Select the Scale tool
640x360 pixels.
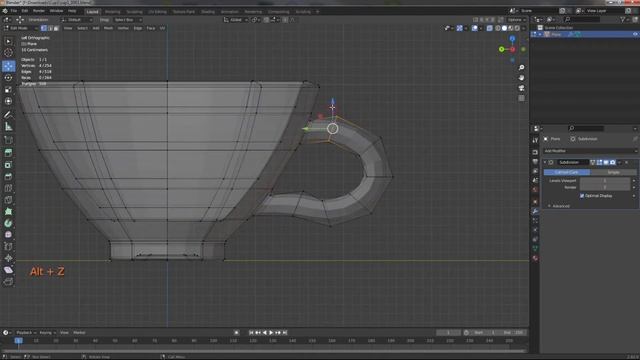[x=8, y=89]
